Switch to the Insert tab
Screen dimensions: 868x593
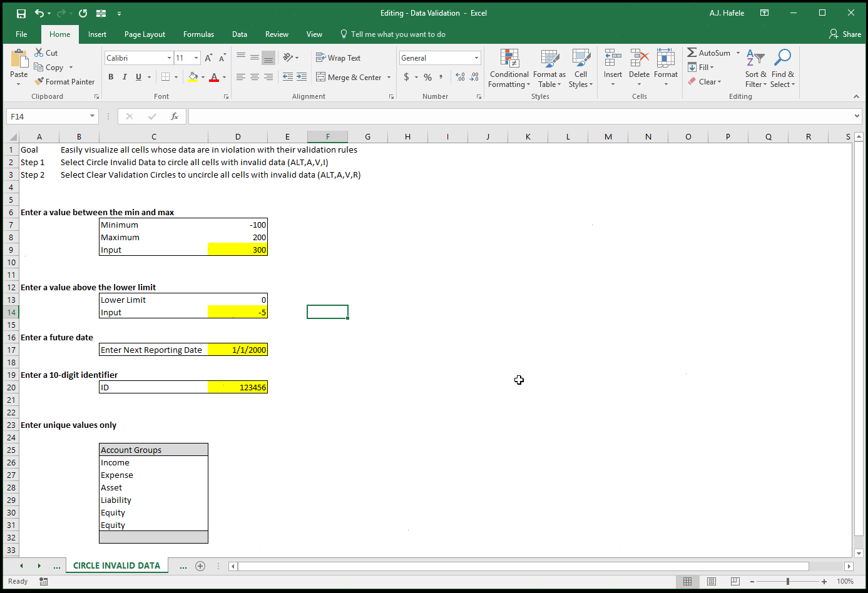click(x=97, y=34)
